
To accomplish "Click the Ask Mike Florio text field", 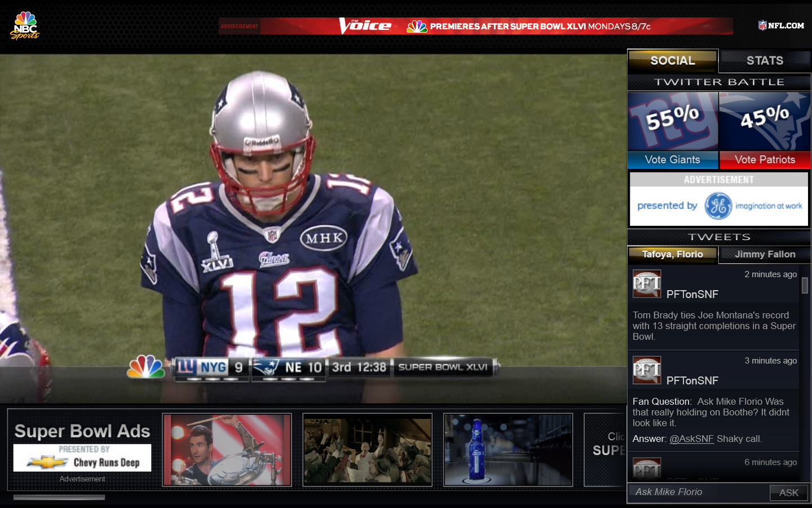I will [x=699, y=492].
